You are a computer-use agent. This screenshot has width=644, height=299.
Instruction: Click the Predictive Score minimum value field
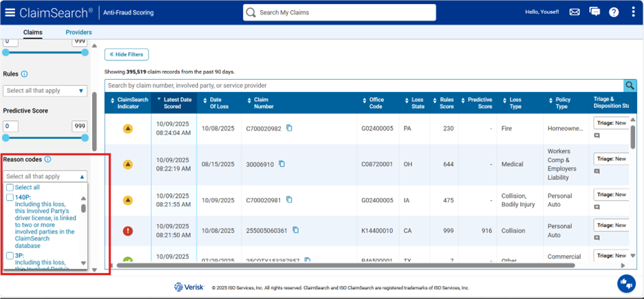click(x=11, y=126)
